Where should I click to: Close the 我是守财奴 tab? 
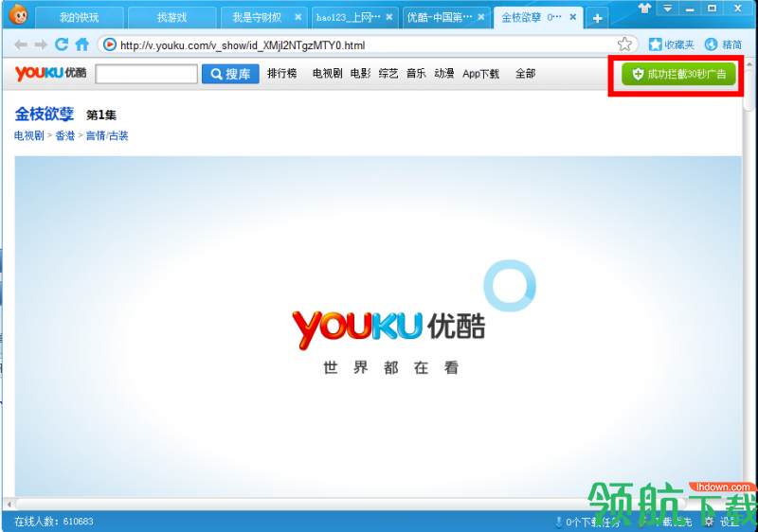[298, 17]
